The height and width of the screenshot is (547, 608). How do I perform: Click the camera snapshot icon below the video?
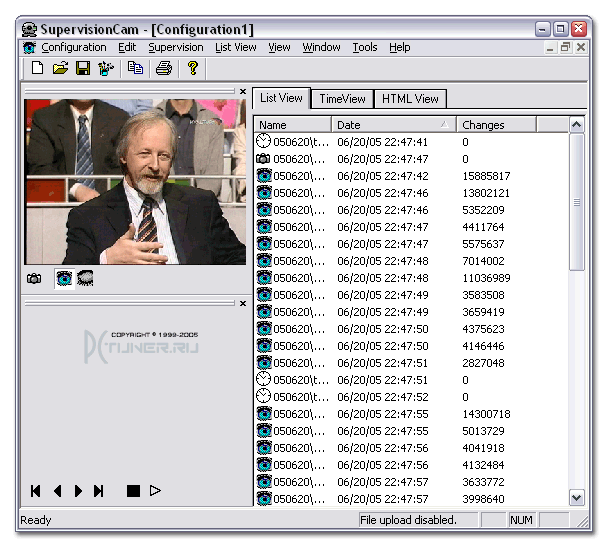[x=35, y=279]
